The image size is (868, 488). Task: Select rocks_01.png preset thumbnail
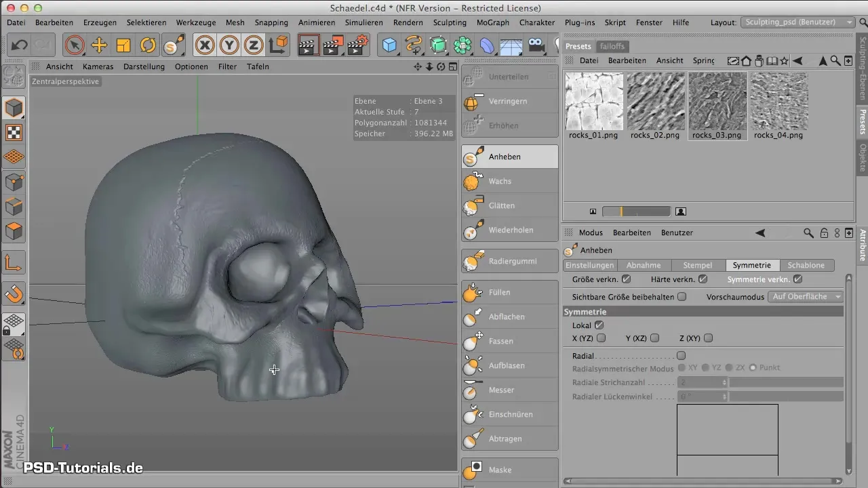[594, 101]
